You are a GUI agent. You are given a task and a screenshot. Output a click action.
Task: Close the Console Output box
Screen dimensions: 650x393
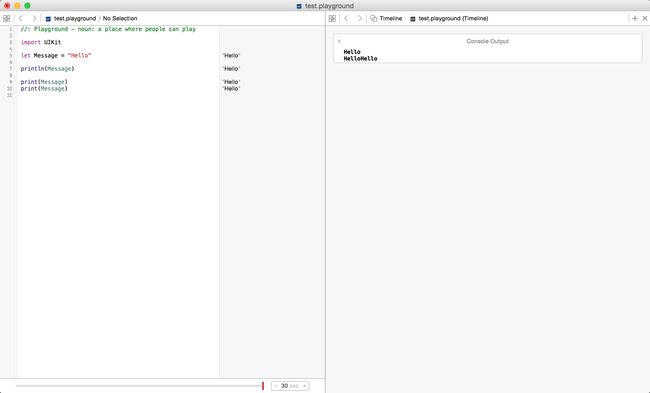[x=339, y=41]
